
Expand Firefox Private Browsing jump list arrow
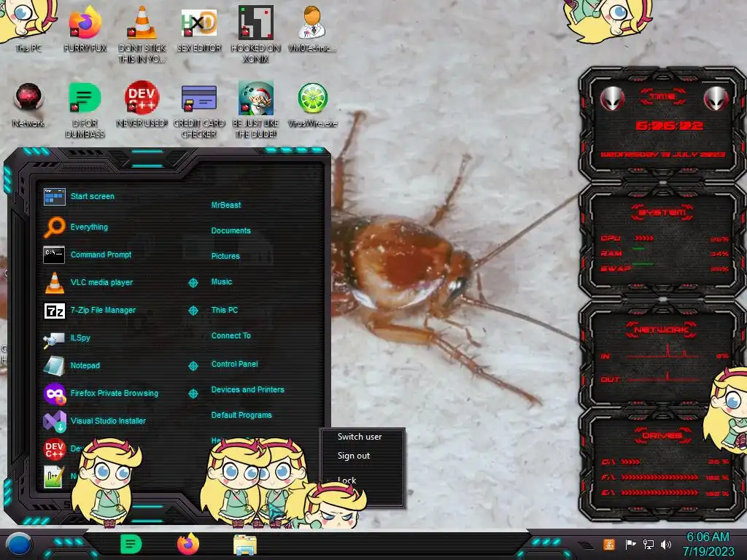coord(193,393)
